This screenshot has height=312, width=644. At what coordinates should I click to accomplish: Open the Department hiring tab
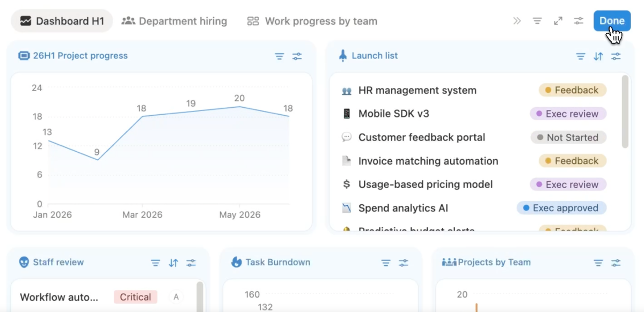pyautogui.click(x=174, y=21)
